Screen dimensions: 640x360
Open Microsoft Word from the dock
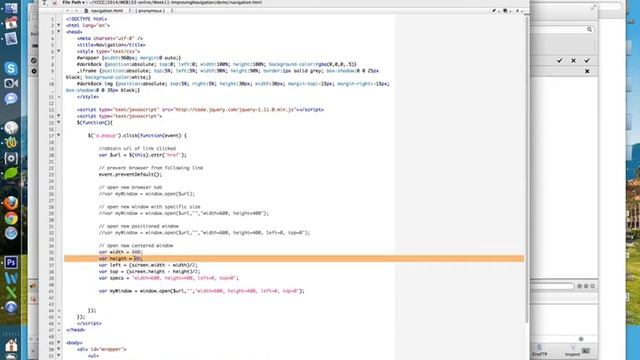11,278
